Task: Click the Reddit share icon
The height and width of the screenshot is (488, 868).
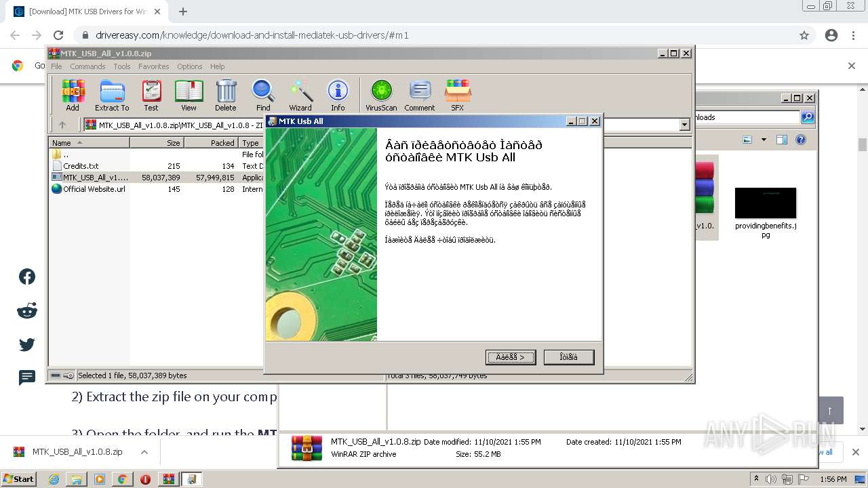Action: pos(27,311)
